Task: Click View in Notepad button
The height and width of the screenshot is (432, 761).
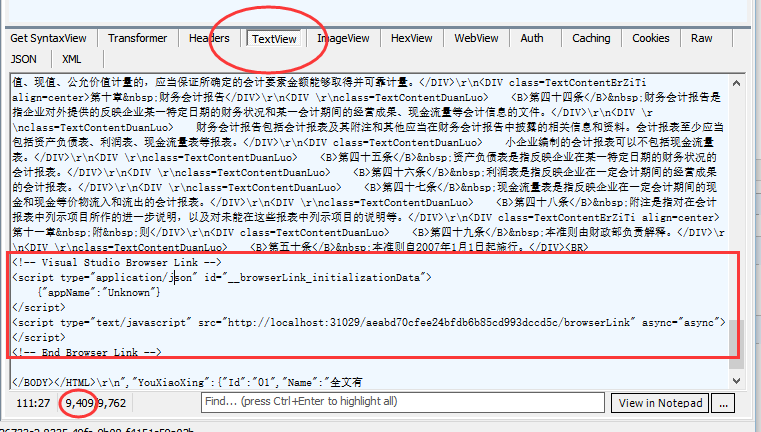Action: [689, 402]
